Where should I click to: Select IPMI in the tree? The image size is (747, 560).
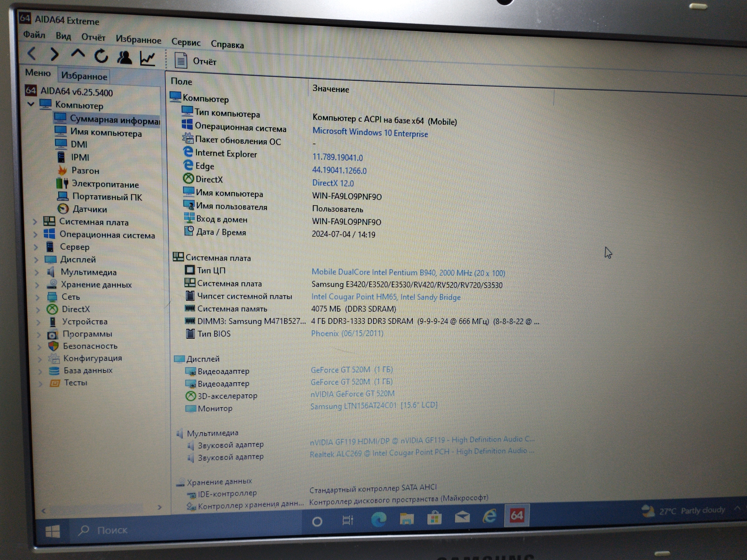pos(73,157)
